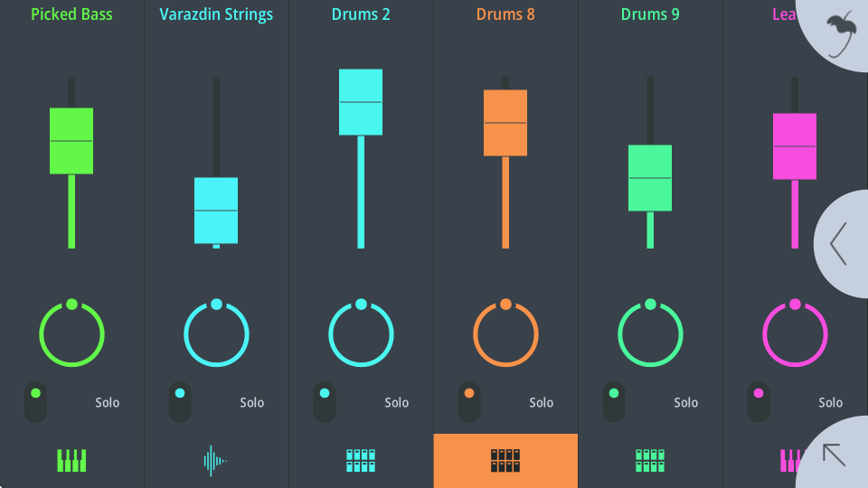Click the Varazdin Strings volume fader handle
The height and width of the screenshot is (488, 868).
(x=216, y=211)
